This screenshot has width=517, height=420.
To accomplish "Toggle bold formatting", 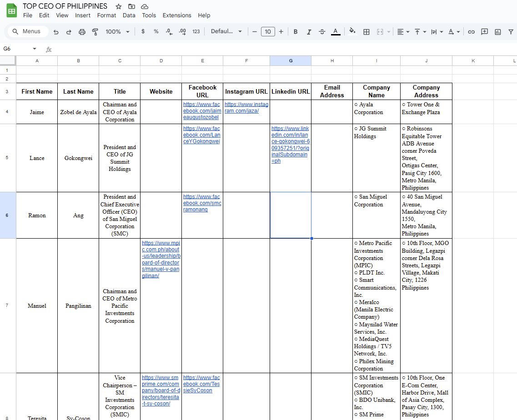I will pos(296,32).
